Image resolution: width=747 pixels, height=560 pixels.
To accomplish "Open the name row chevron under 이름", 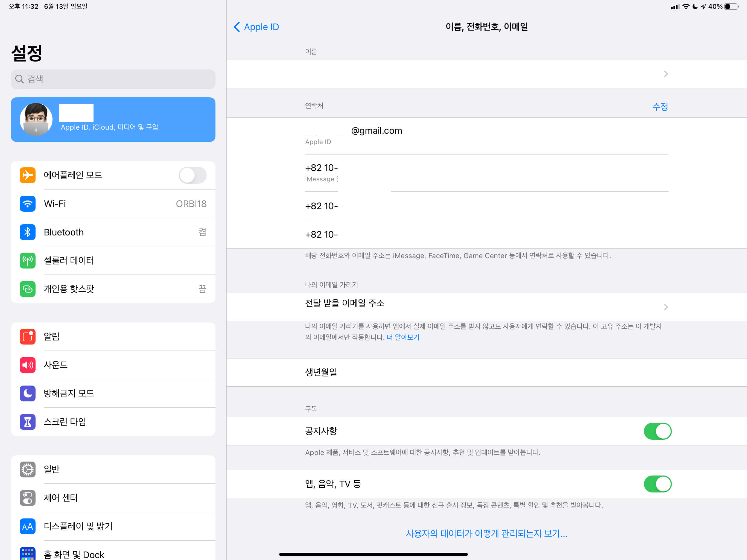I will pos(666,74).
